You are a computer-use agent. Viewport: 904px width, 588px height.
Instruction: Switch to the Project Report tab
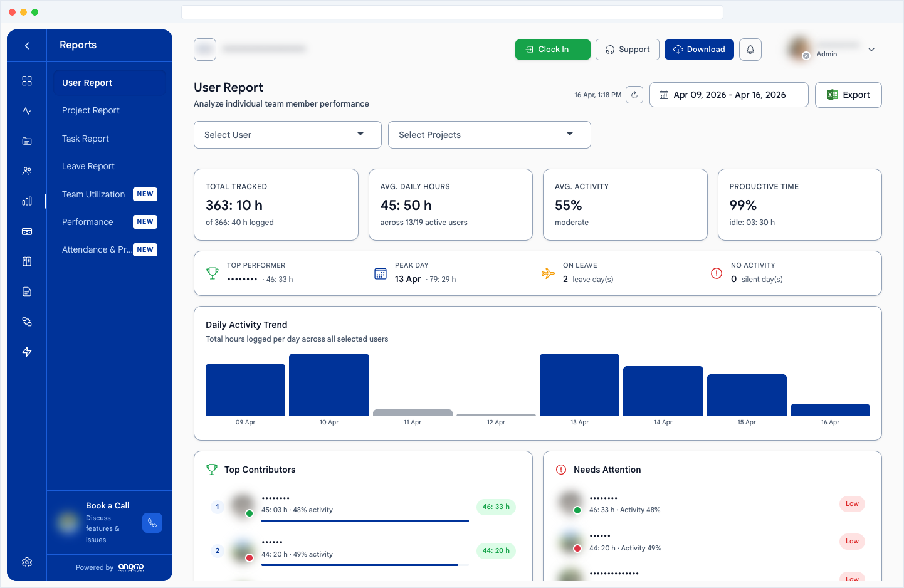pyautogui.click(x=90, y=110)
